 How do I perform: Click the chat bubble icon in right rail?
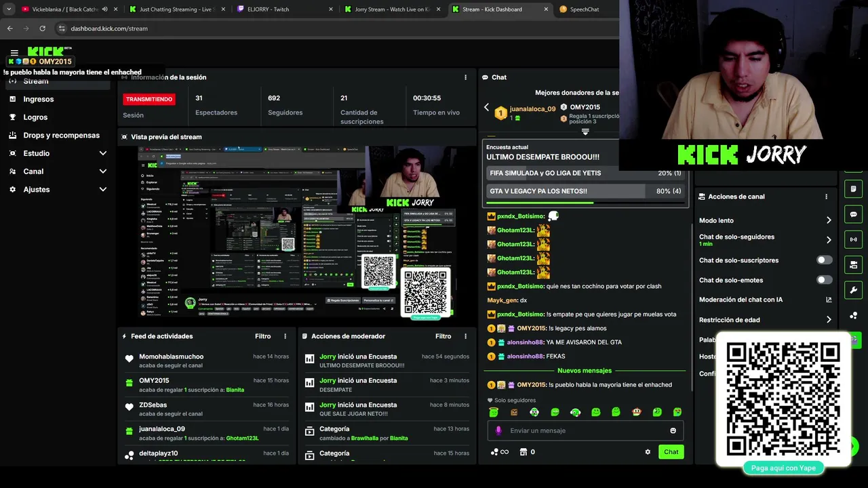coord(853,214)
